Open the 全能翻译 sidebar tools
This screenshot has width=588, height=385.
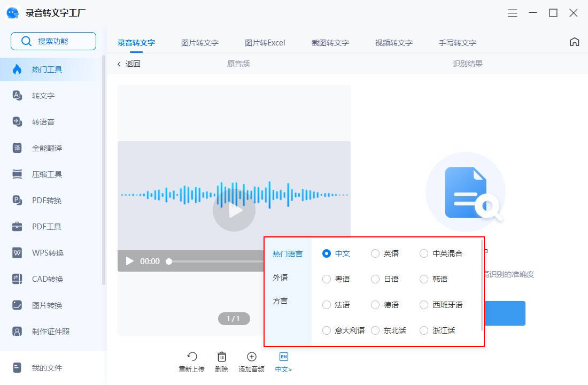point(51,148)
